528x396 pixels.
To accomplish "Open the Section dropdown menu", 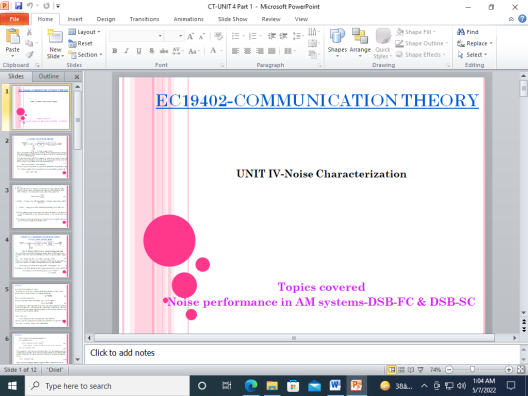I will pos(85,55).
